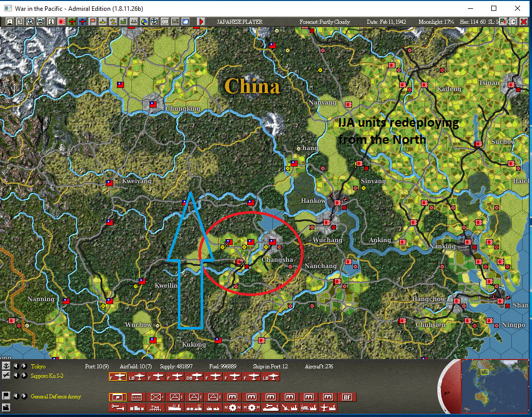Click the M gear merchant shipyard icon
Screen dimensions: 532x417
coord(251,407)
